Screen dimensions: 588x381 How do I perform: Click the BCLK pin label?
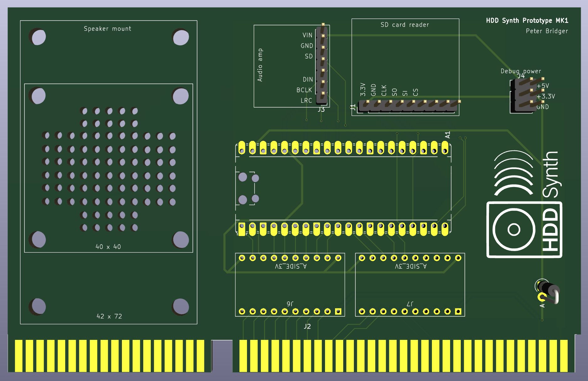[304, 90]
